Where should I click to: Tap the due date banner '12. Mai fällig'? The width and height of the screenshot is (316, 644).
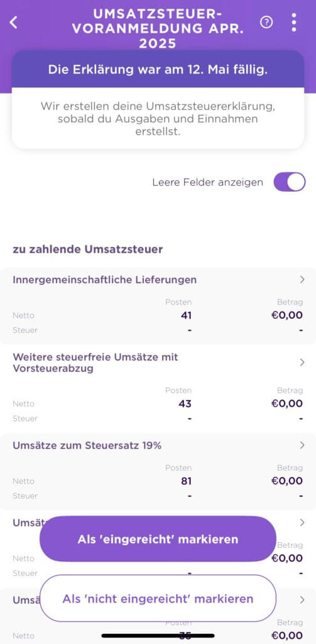pos(158,69)
